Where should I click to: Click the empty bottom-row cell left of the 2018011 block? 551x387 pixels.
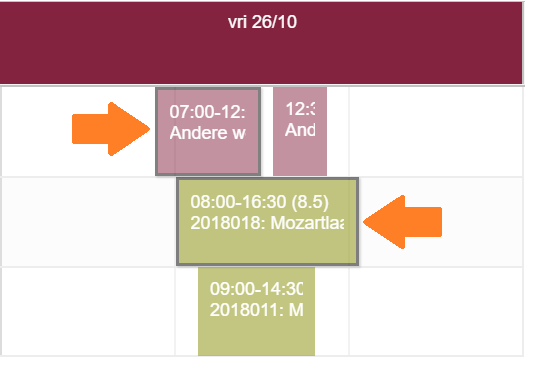[x=88, y=311]
